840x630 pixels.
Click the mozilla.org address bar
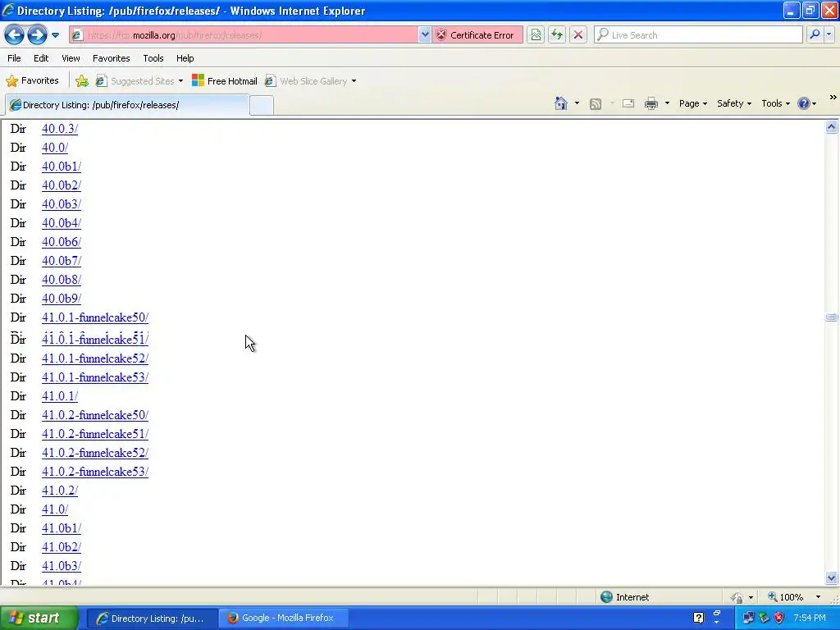(x=244, y=35)
